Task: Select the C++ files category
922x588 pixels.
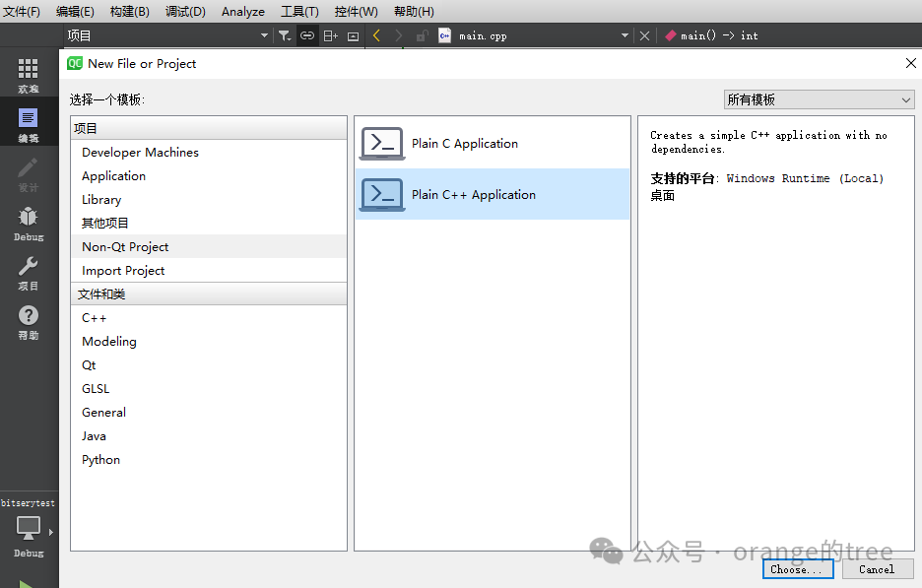Action: pos(209,317)
